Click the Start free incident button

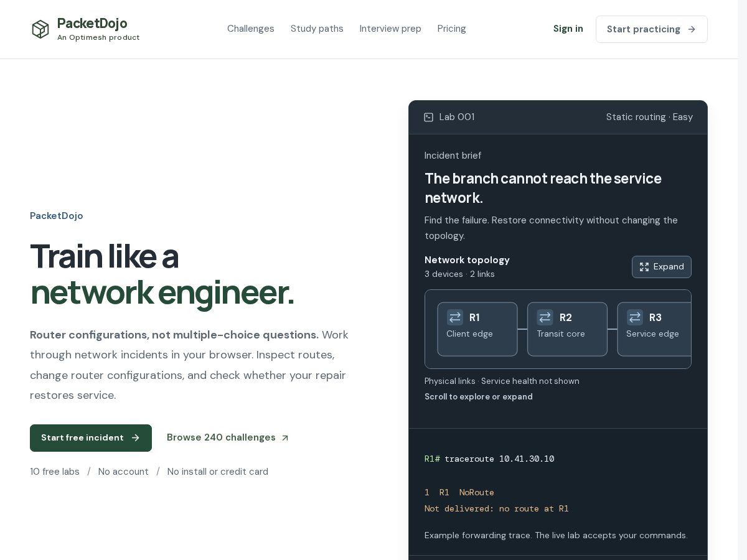[x=91, y=438]
